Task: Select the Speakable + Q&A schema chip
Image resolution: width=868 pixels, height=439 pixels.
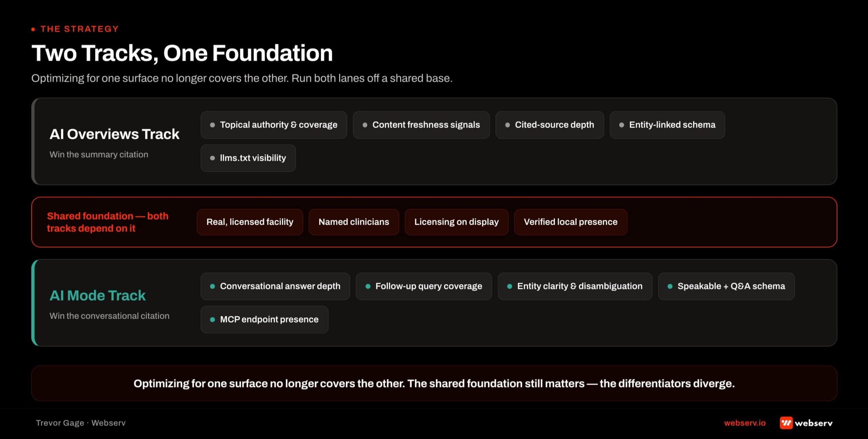Action: click(726, 286)
